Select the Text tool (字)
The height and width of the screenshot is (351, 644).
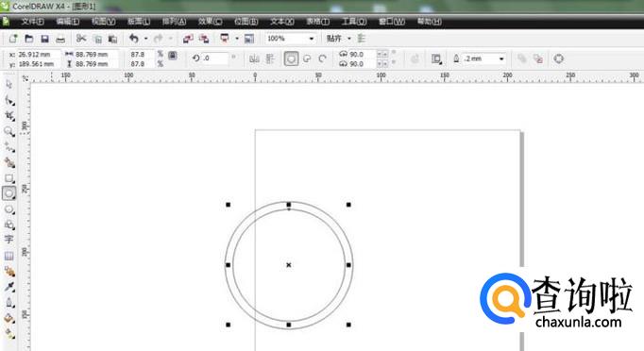pos(9,240)
